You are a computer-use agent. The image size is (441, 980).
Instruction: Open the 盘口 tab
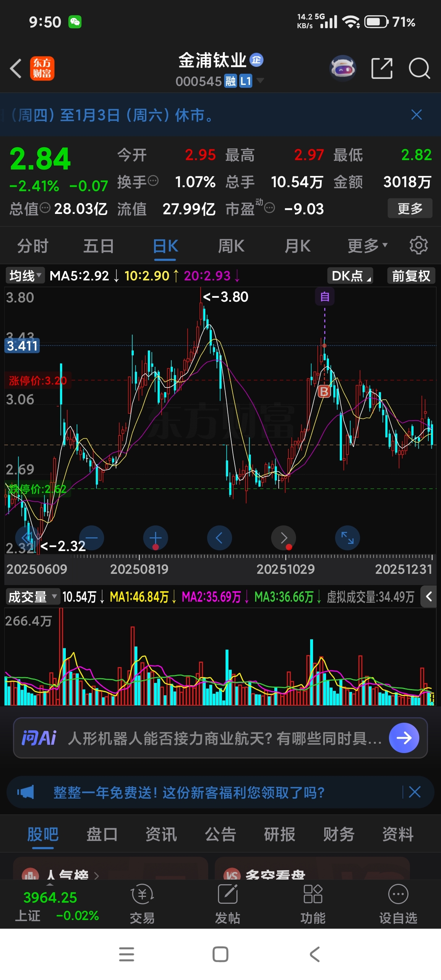(102, 834)
